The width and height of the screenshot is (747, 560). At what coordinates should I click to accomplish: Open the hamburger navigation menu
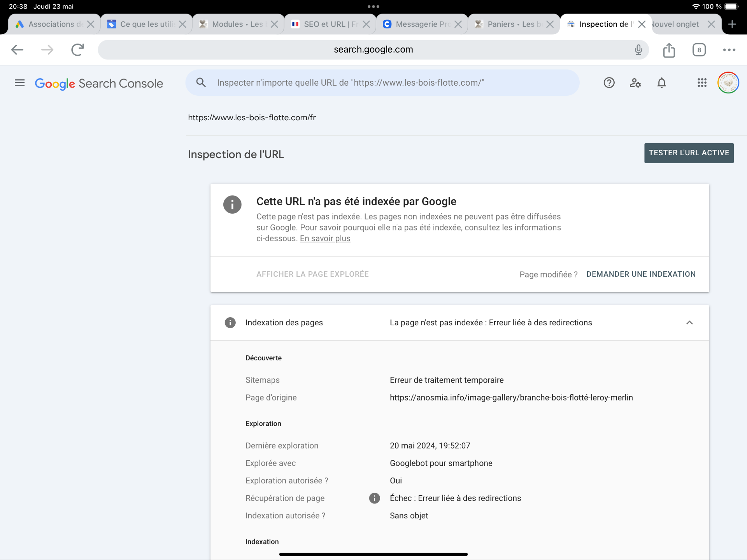pos(19,83)
